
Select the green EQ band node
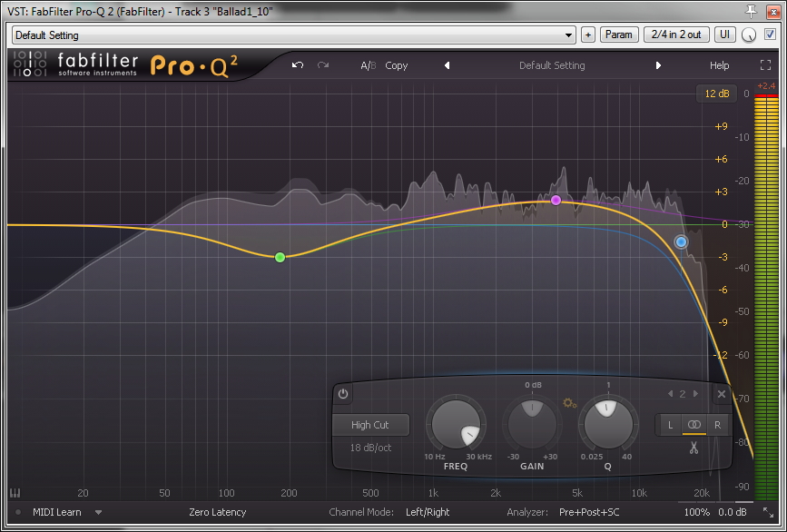pyautogui.click(x=280, y=258)
